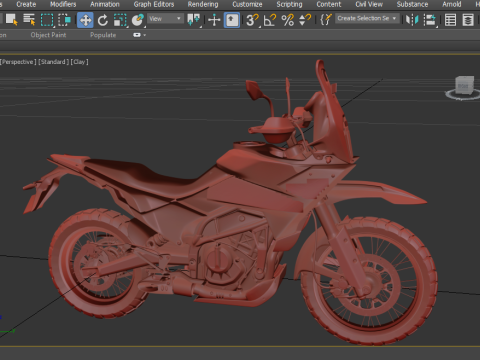This screenshot has width=480, height=360.
Task: Toggle Keyboard Shortcut Override button
Action: coord(232,20)
